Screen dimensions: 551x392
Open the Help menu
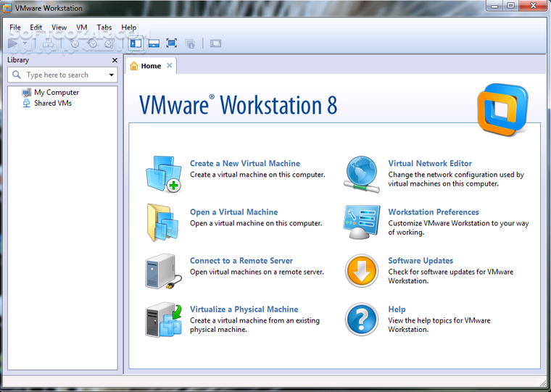tap(128, 28)
